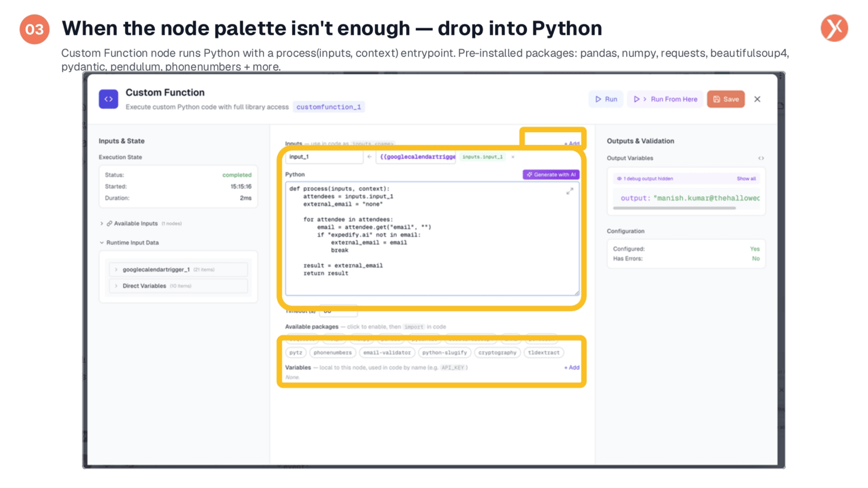Click the completed status value
The image size is (868, 488).
(237, 175)
